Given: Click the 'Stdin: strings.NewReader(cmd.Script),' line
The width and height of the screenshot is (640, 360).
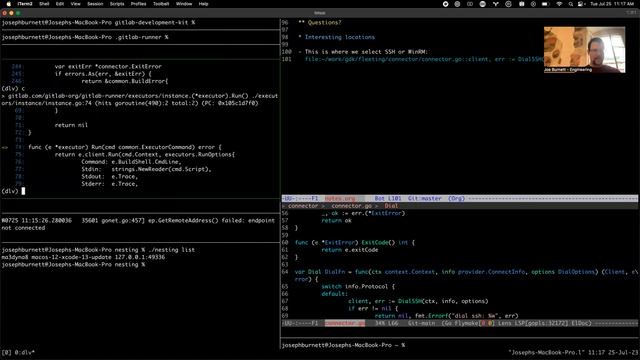Looking at the screenshot, I should (x=146, y=169).
